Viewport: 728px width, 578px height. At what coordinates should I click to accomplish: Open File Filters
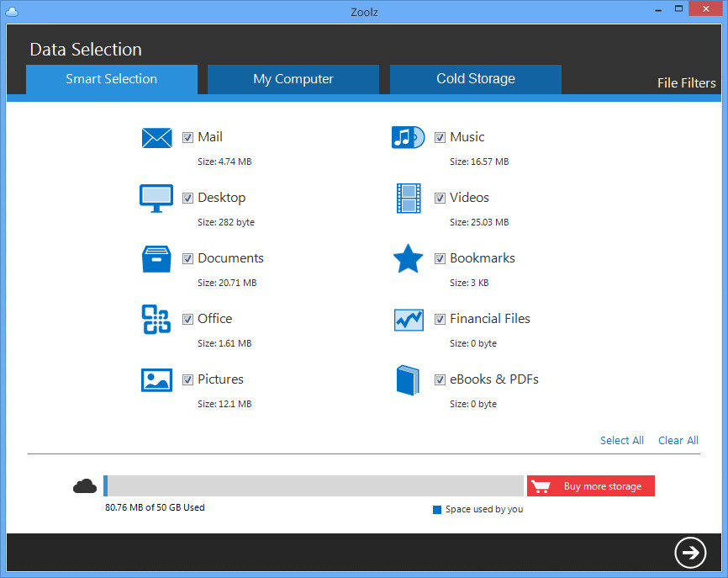point(686,83)
